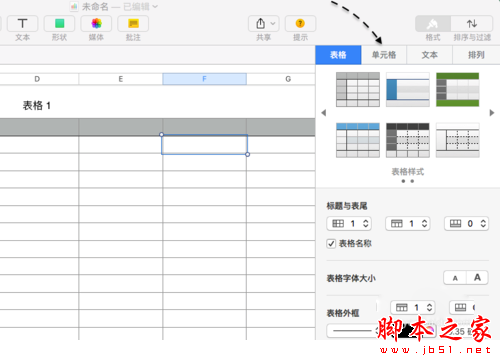Select column D header
Viewport: 503px width, 361px height.
tap(37, 79)
